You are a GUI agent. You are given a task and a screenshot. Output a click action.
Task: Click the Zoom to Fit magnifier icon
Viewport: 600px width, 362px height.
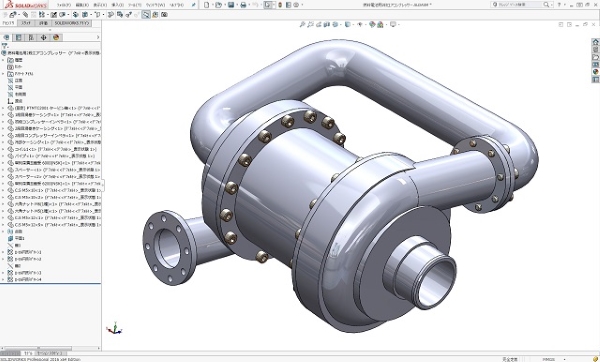302,24
